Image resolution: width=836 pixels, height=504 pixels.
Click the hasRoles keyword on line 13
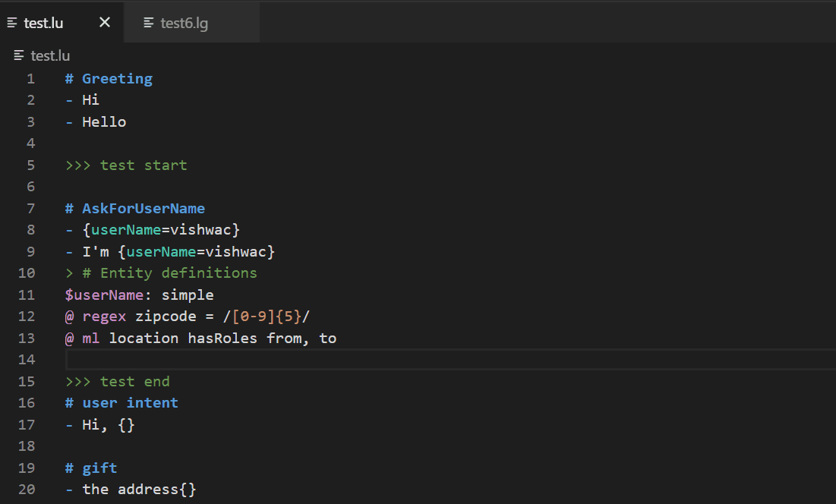(222, 338)
